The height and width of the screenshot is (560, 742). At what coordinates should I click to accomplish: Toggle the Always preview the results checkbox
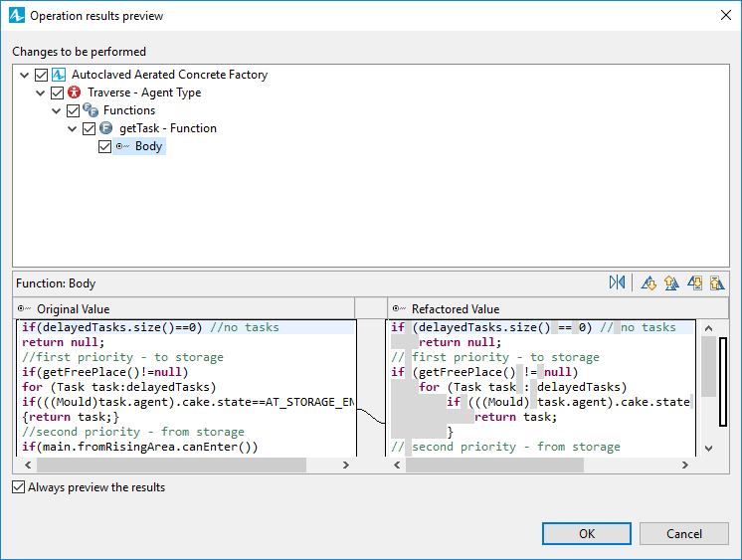click(x=19, y=486)
